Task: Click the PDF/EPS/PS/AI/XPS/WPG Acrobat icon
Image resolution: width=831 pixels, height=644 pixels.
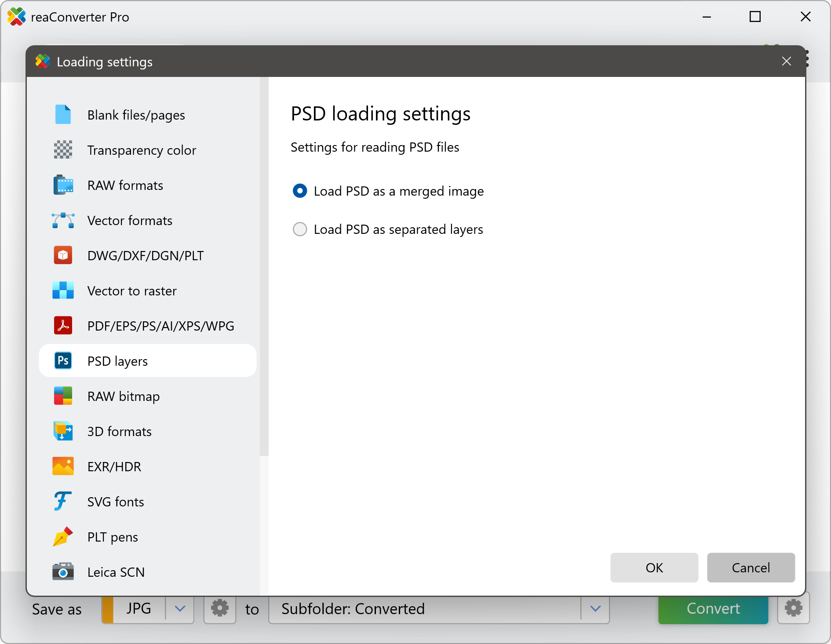Action: tap(63, 326)
